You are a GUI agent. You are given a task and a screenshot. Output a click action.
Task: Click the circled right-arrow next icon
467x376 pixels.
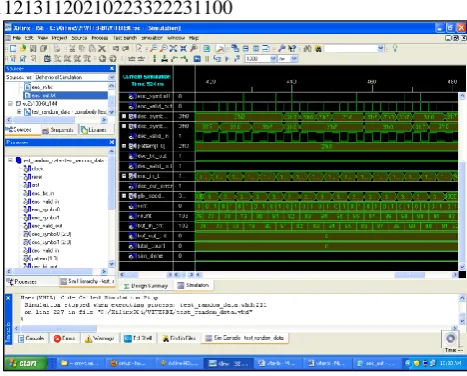(113, 59)
